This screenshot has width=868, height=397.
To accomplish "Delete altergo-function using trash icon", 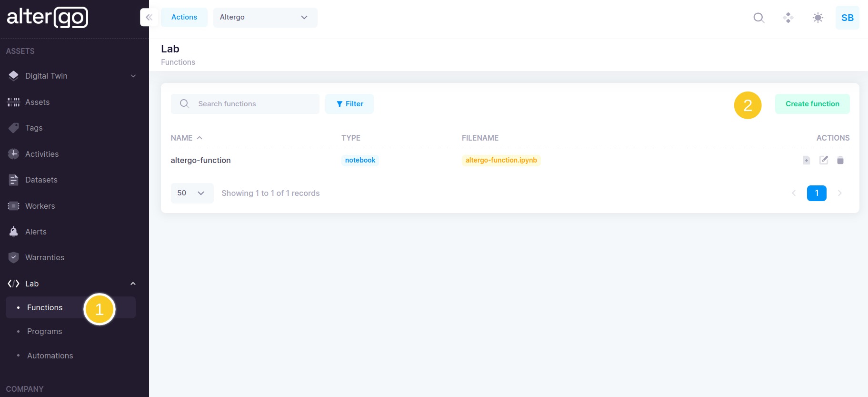I will coord(840,160).
